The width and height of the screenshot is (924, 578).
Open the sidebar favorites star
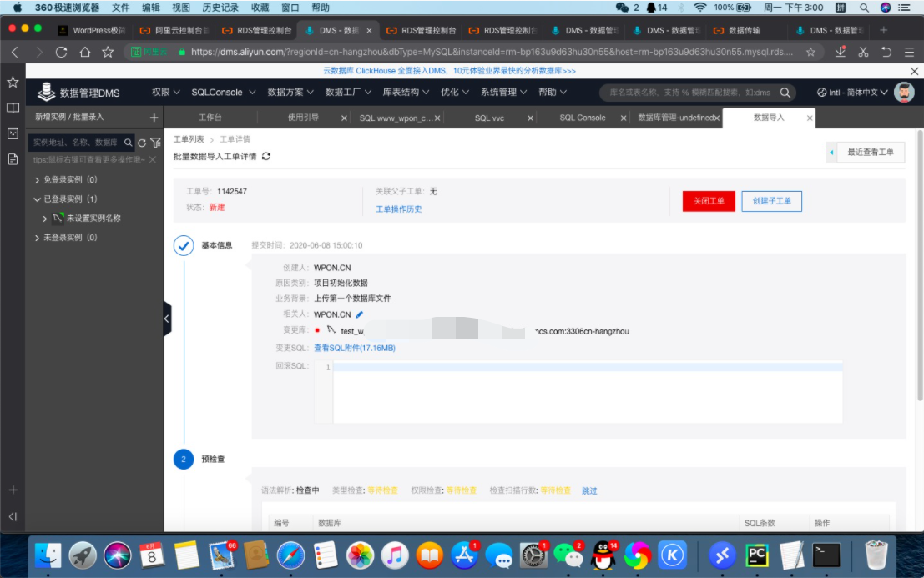point(13,82)
